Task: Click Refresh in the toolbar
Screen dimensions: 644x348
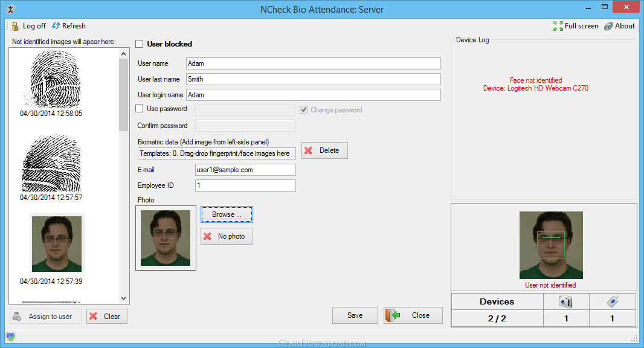Action: [x=69, y=26]
